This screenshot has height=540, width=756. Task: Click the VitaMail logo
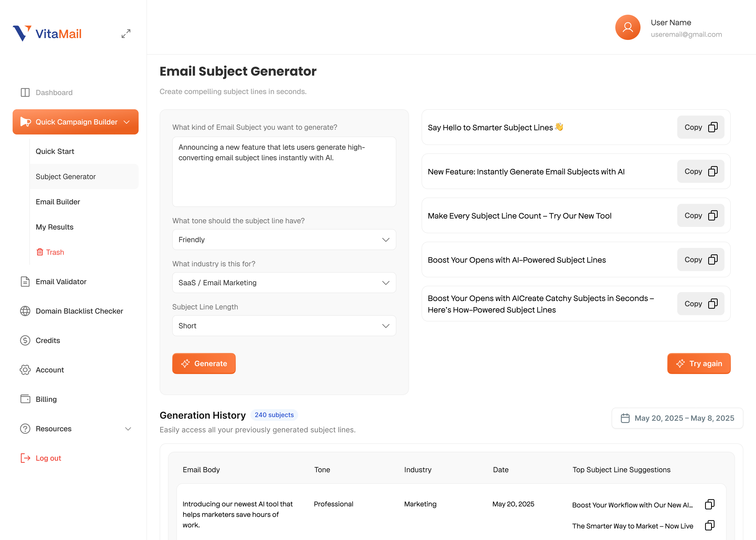tap(47, 33)
